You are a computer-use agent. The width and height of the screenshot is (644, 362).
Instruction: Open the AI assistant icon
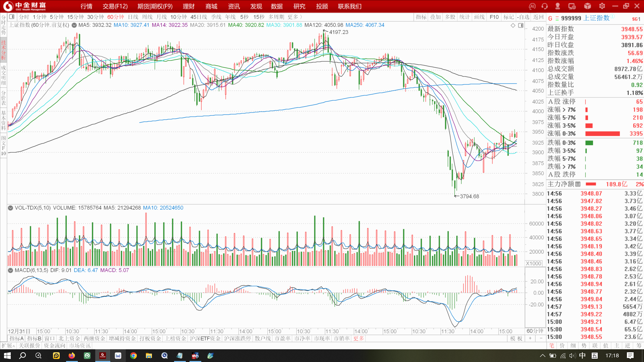point(532,6)
